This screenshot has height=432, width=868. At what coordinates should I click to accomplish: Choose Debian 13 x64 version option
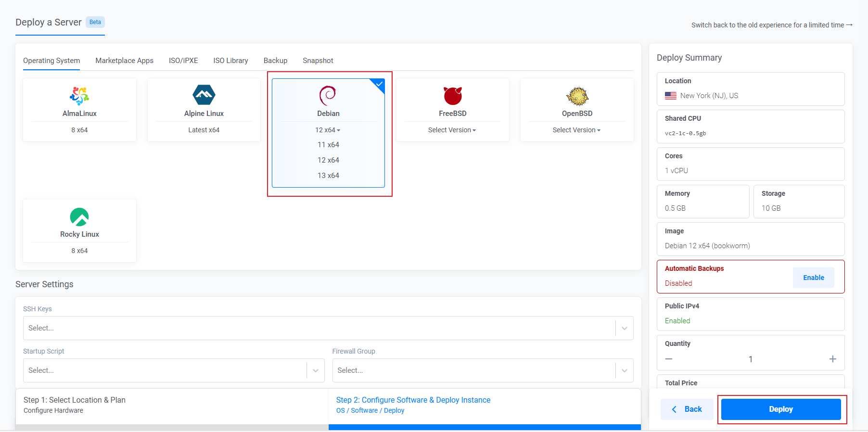(x=328, y=176)
